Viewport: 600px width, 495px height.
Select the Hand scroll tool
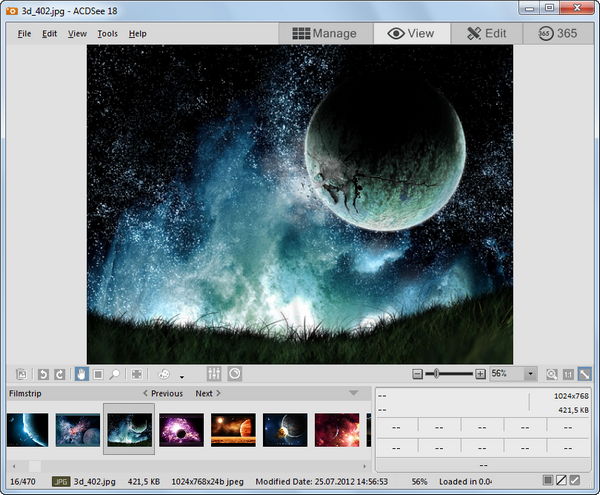pos(81,374)
